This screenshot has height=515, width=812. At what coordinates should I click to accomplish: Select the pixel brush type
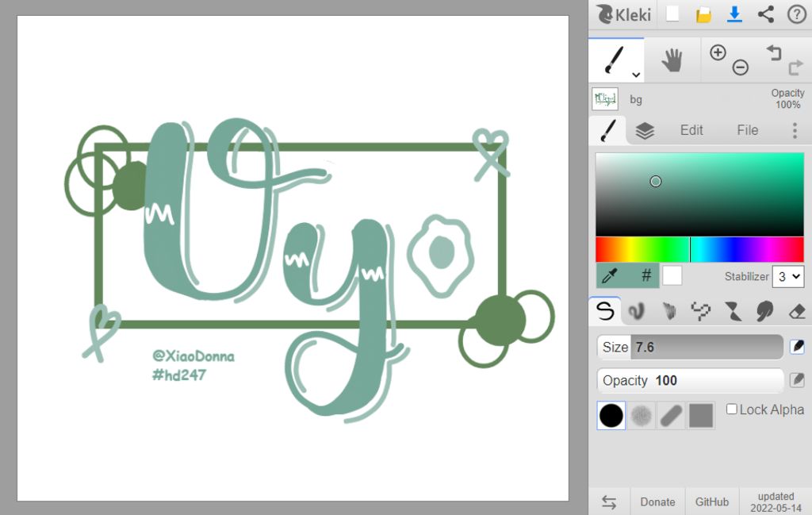tap(701, 311)
